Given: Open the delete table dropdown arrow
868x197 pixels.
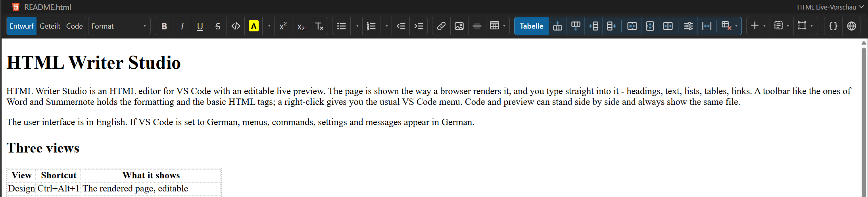Looking at the screenshot, I should point(736,26).
